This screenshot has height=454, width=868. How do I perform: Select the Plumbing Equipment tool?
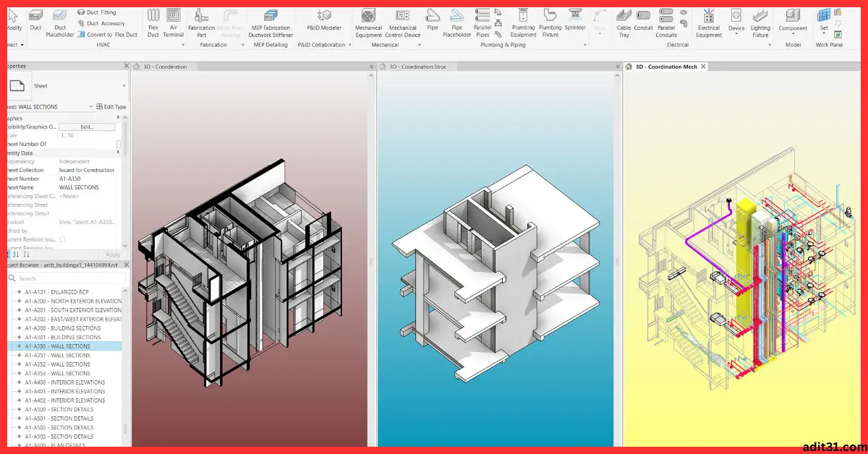coord(524,22)
